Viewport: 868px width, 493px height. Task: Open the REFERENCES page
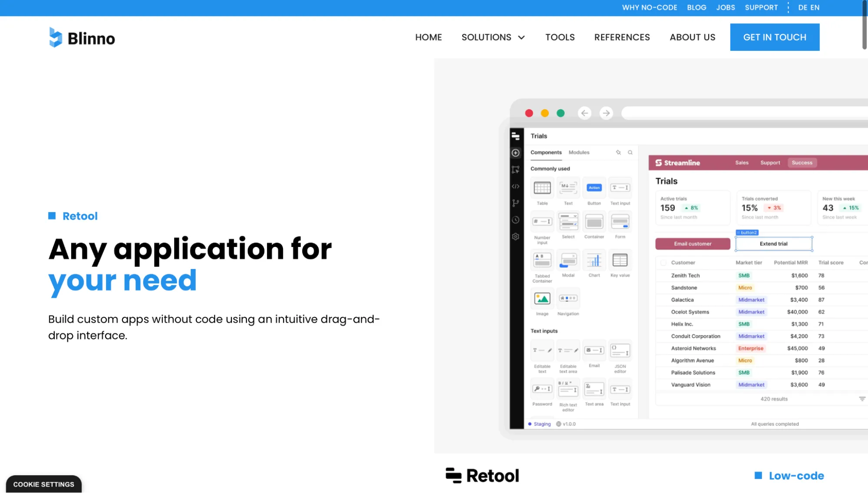click(622, 37)
